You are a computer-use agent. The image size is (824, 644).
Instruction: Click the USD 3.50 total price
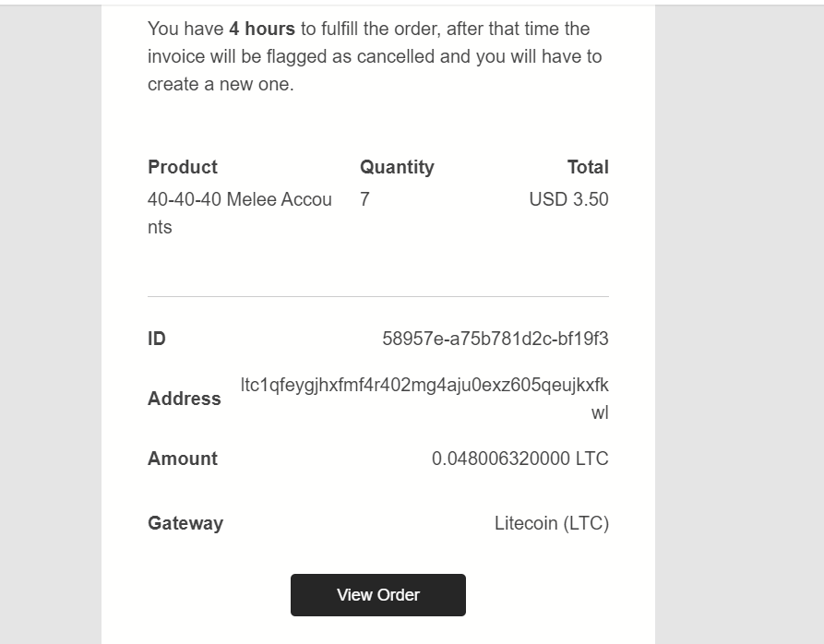click(568, 199)
